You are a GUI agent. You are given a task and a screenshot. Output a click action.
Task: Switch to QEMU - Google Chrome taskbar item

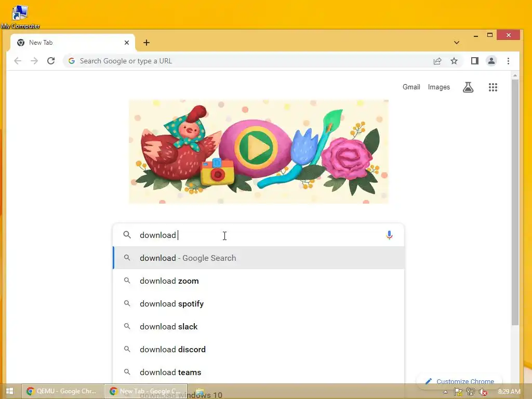tap(62, 391)
